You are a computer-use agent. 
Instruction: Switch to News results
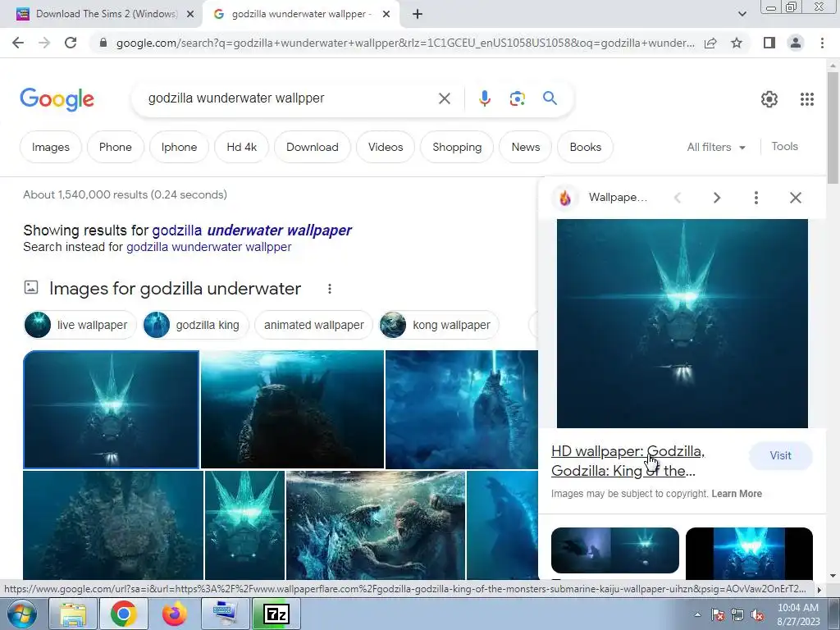tap(526, 147)
